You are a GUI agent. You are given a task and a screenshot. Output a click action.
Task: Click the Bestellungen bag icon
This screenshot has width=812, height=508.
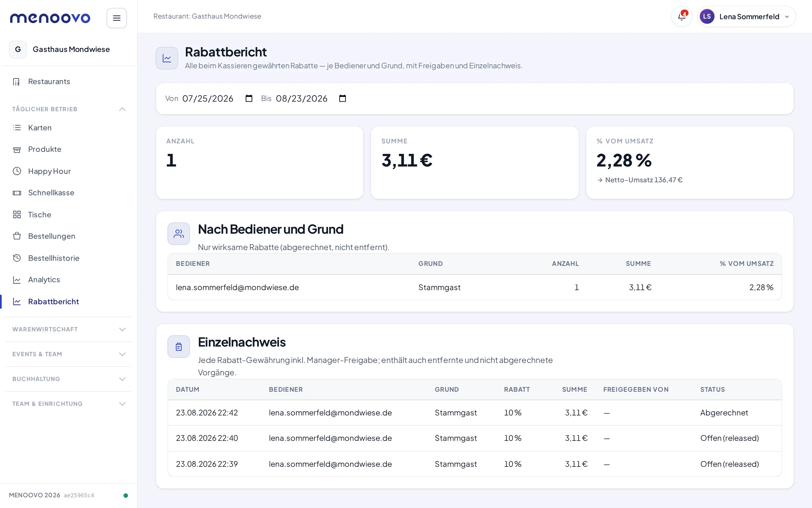pos(17,236)
